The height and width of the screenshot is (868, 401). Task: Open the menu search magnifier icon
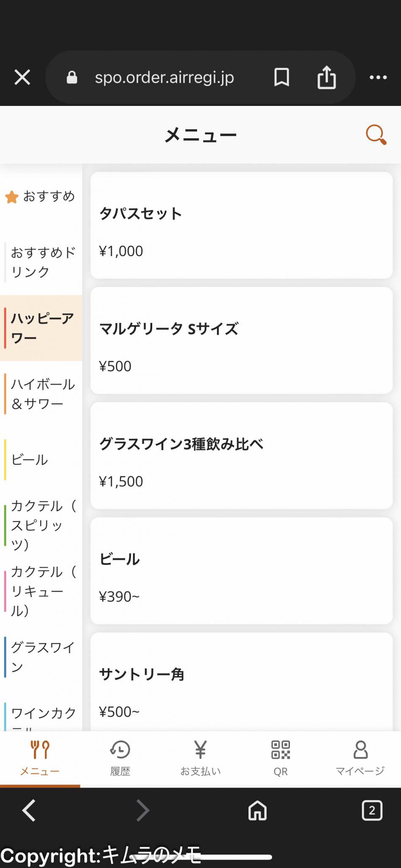pyautogui.click(x=376, y=135)
